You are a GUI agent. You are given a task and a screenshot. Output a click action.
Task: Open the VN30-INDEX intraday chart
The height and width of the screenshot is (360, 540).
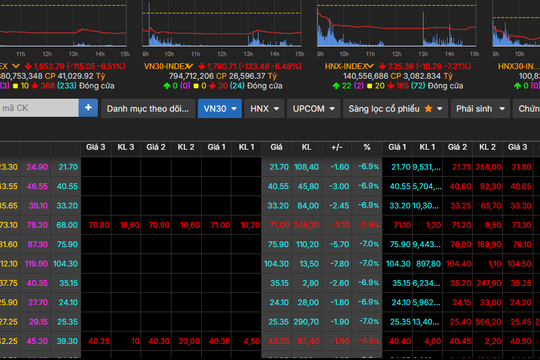222,24
